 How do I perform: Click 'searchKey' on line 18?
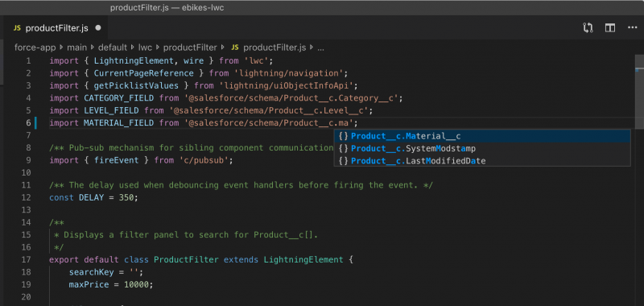91,272
